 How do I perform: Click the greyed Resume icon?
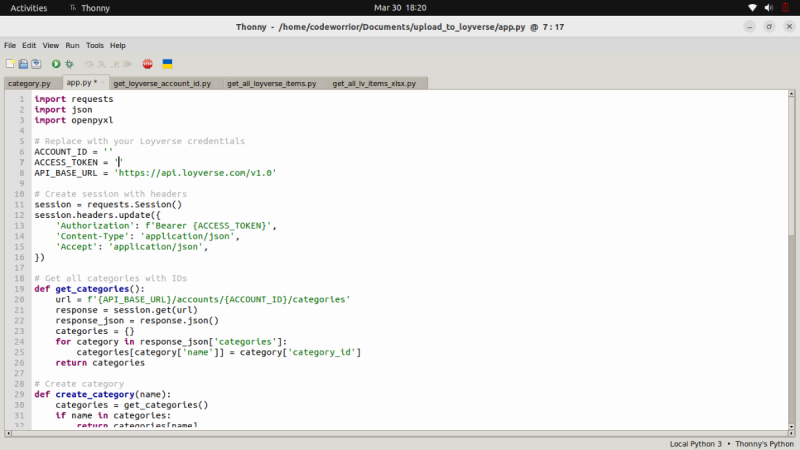(128, 64)
